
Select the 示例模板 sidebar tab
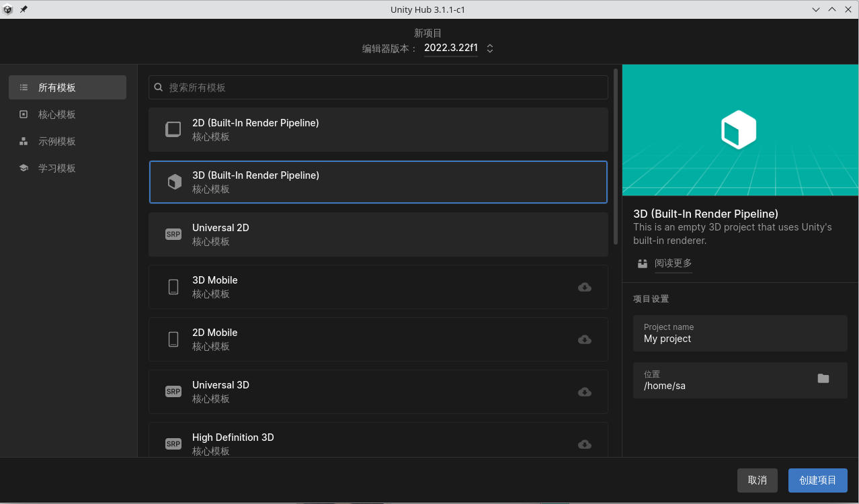click(x=67, y=141)
